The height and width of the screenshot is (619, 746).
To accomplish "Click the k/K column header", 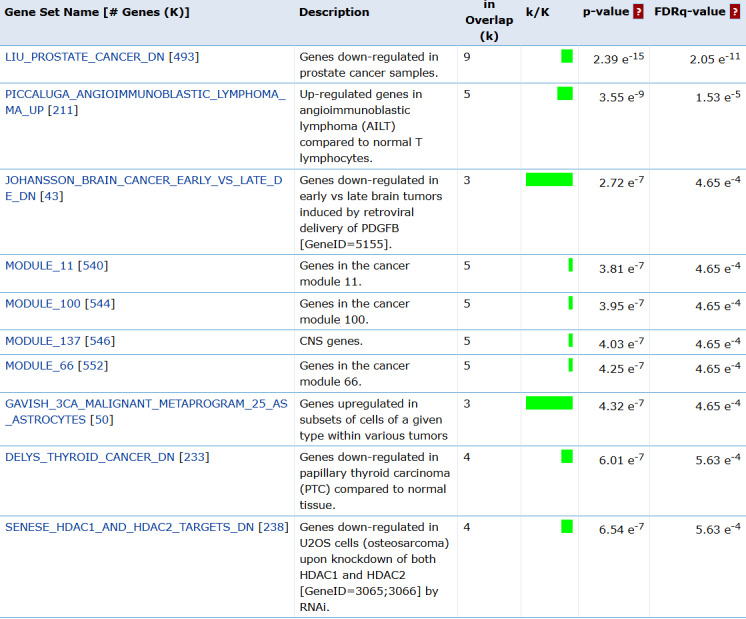I will pyautogui.click(x=539, y=12).
